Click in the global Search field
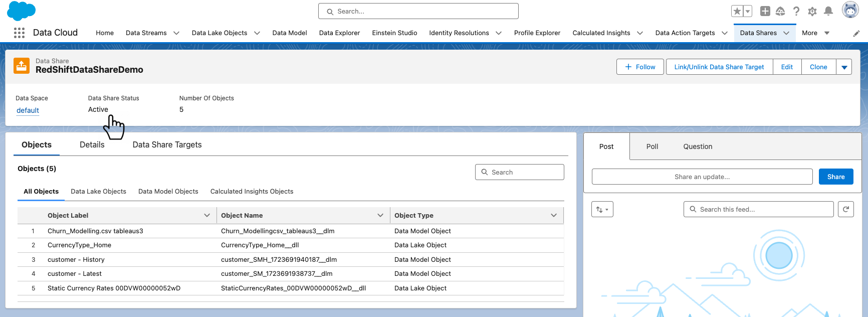Screen dimensions: 868x317 [418, 11]
